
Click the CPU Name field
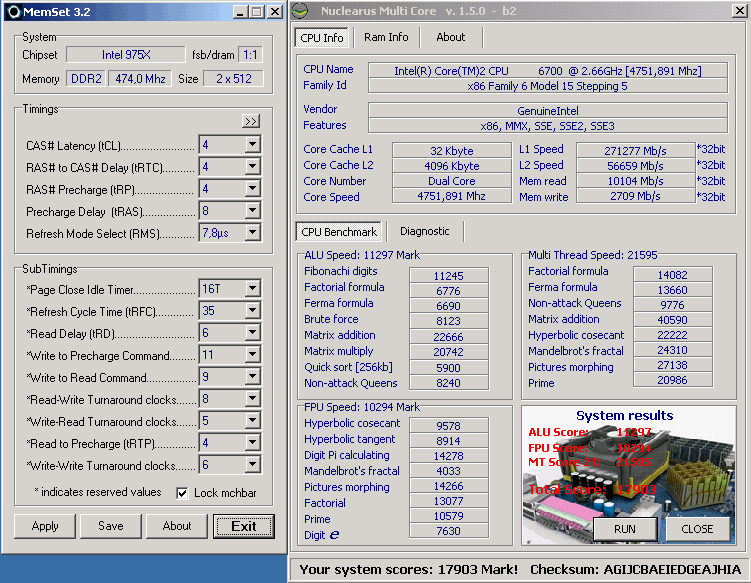click(x=547, y=71)
